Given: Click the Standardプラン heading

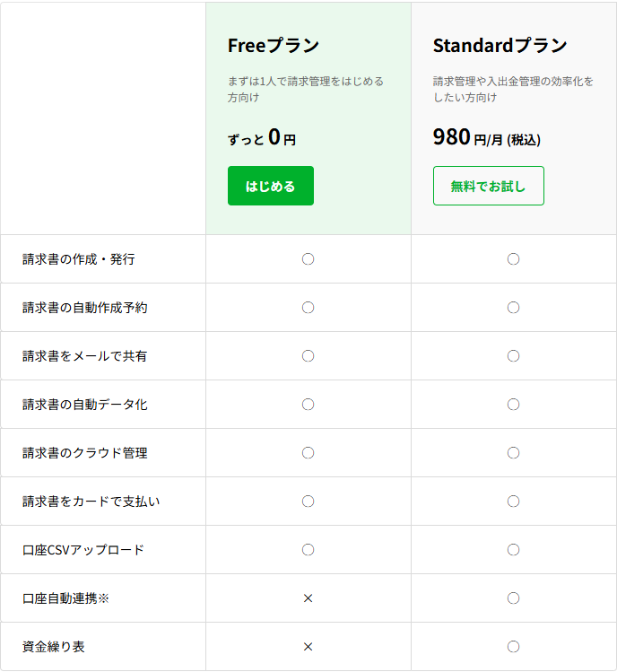Looking at the screenshot, I should [x=500, y=46].
